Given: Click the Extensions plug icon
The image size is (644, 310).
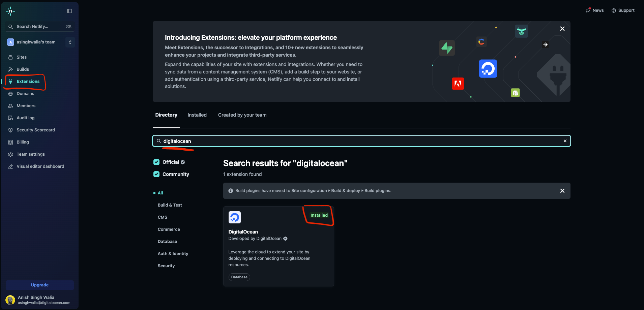Looking at the screenshot, I should [10, 82].
